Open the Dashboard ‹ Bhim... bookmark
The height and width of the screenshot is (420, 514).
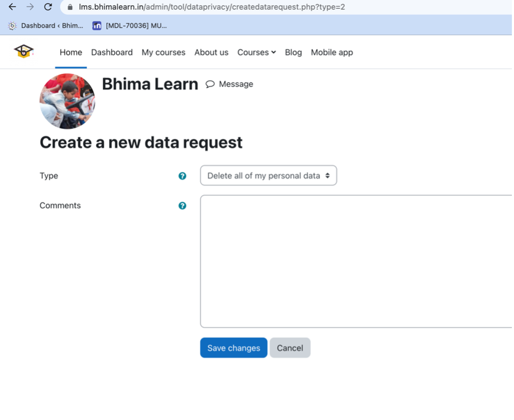point(46,25)
